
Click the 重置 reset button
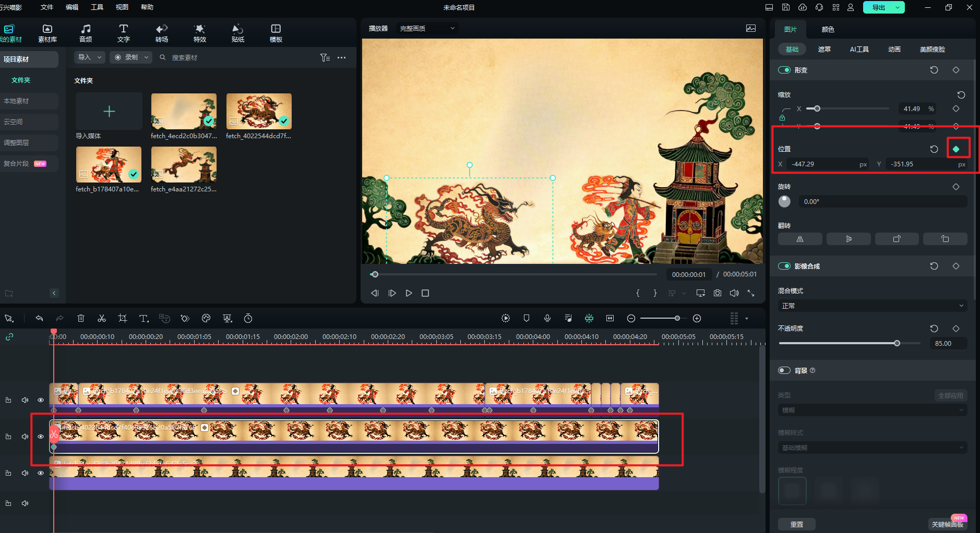[796, 524]
